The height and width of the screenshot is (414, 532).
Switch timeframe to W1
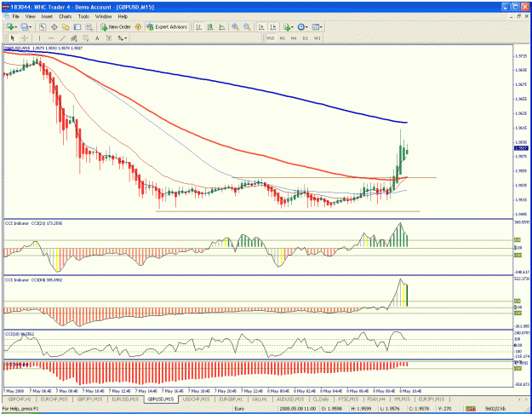coord(317,38)
